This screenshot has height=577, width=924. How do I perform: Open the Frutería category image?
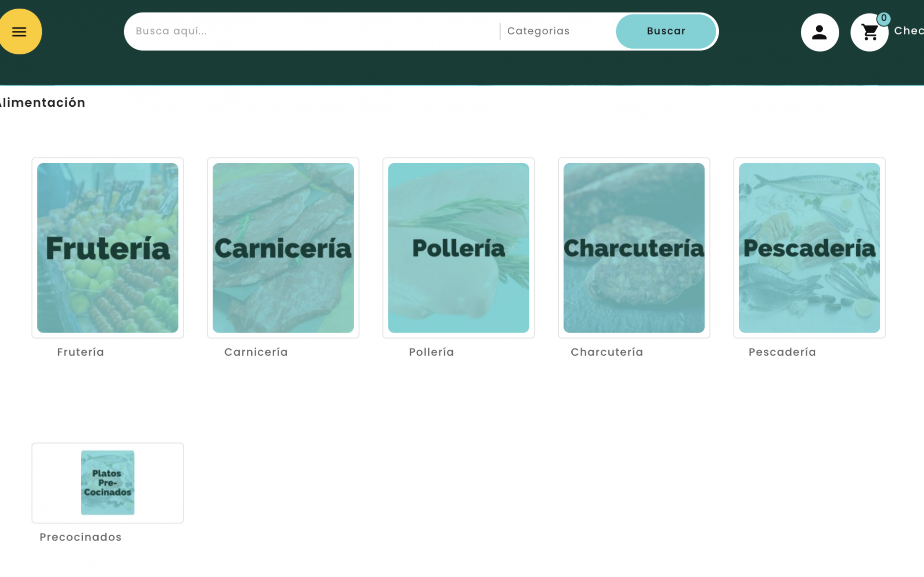click(x=108, y=248)
